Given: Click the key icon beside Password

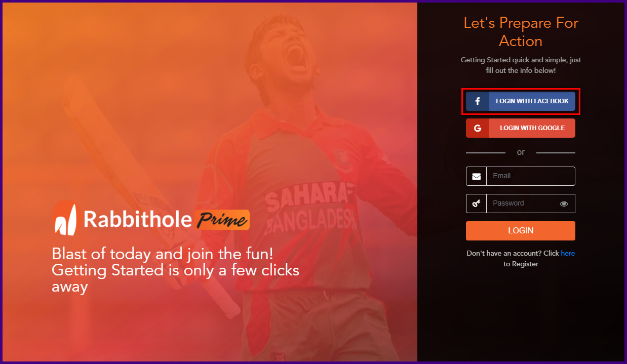Looking at the screenshot, I should [x=476, y=204].
